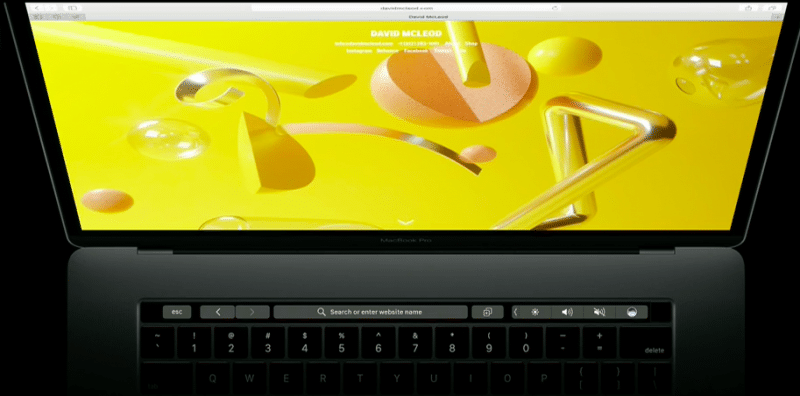Screen dimensions: 800x396
Task: Click the Safari share icon
Action: click(x=748, y=8)
